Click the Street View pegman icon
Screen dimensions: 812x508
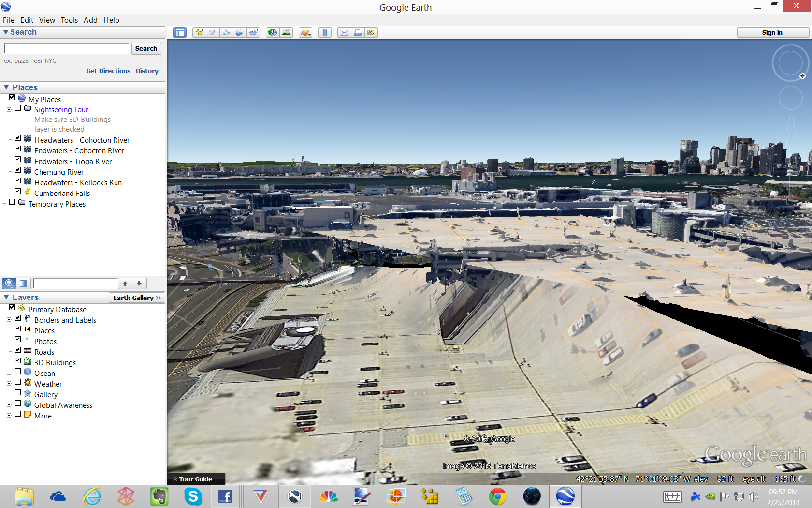click(x=791, y=124)
